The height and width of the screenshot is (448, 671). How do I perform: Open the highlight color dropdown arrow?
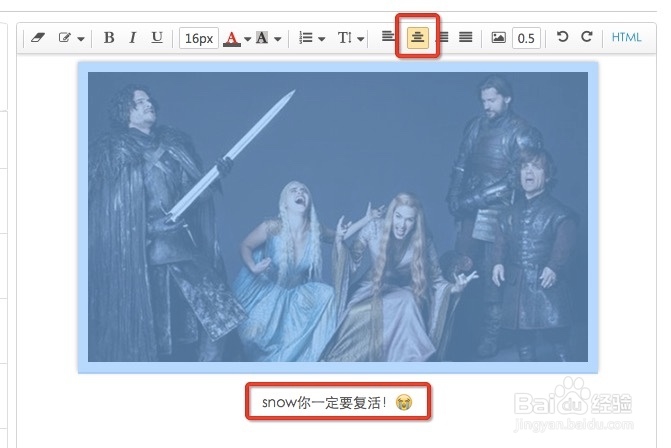tap(278, 39)
